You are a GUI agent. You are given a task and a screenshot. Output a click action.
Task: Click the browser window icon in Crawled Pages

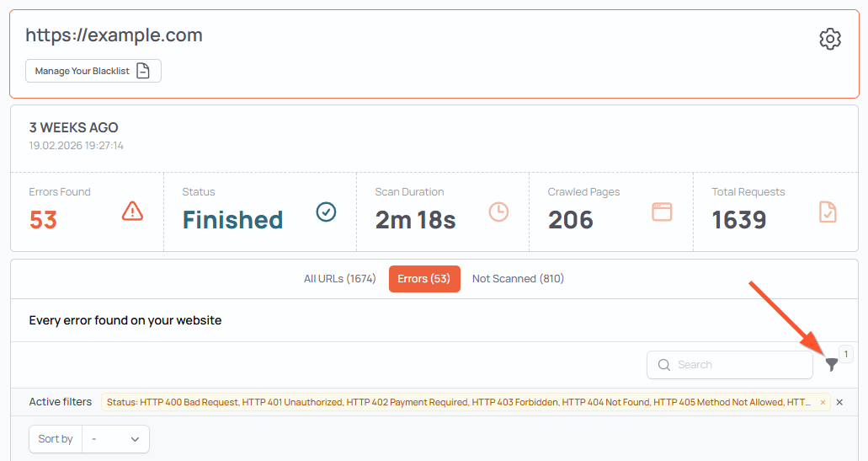(x=662, y=212)
